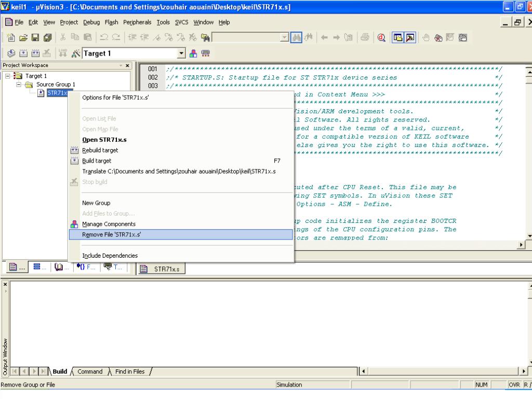The image size is (532, 399).
Task: Switch to the Templates workspace tab
Action: (x=113, y=268)
